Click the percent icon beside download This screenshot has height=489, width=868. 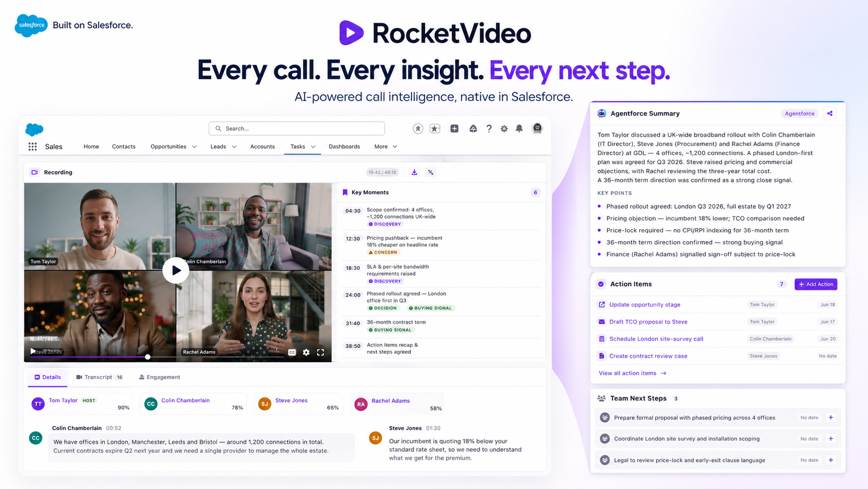coord(430,172)
